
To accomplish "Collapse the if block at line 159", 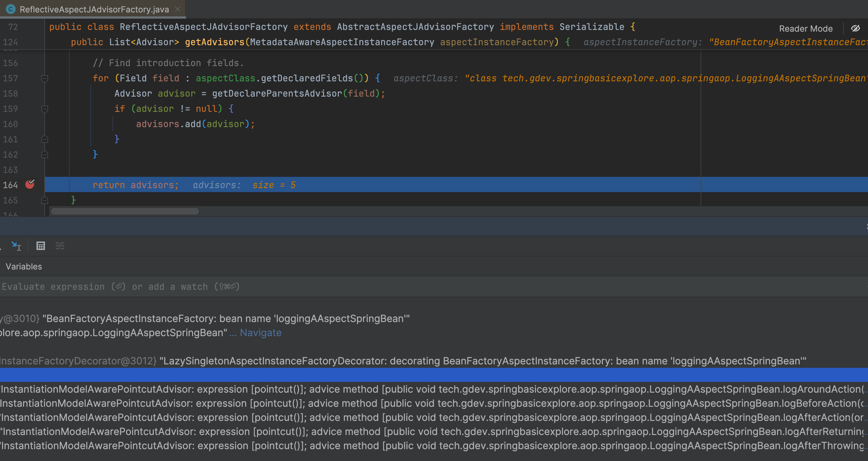I will (44, 109).
